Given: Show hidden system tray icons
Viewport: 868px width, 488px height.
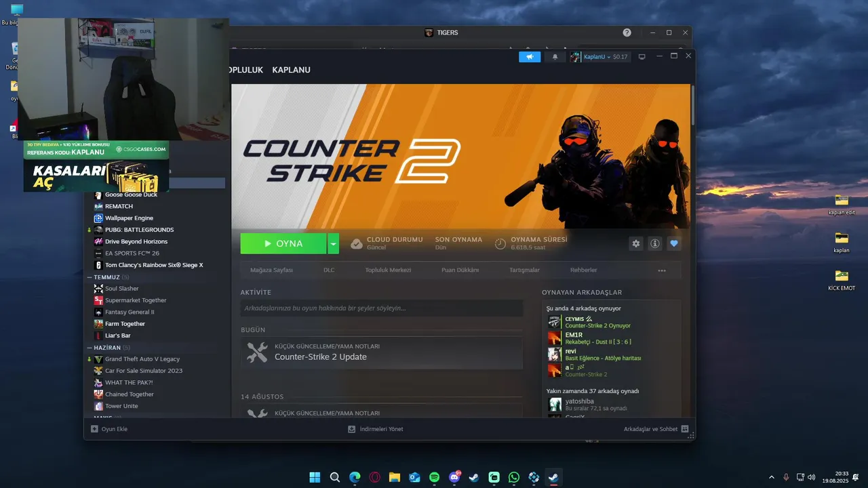Looking at the screenshot, I should click(771, 477).
